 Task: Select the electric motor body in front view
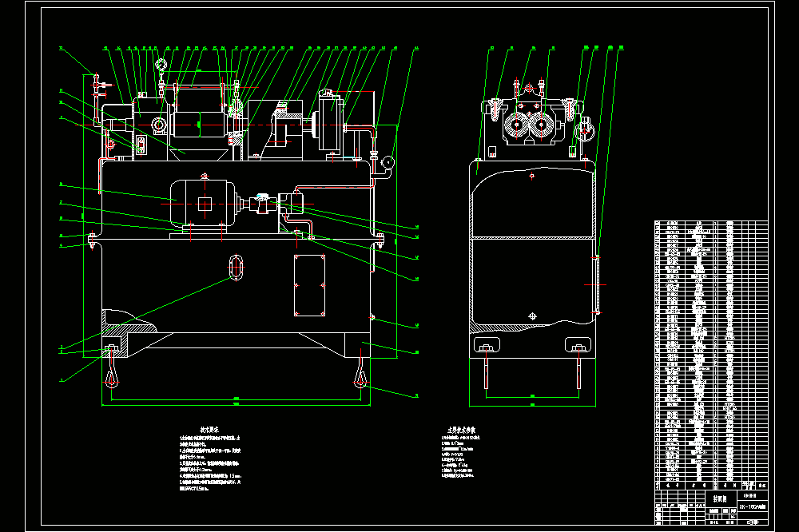[202, 204]
